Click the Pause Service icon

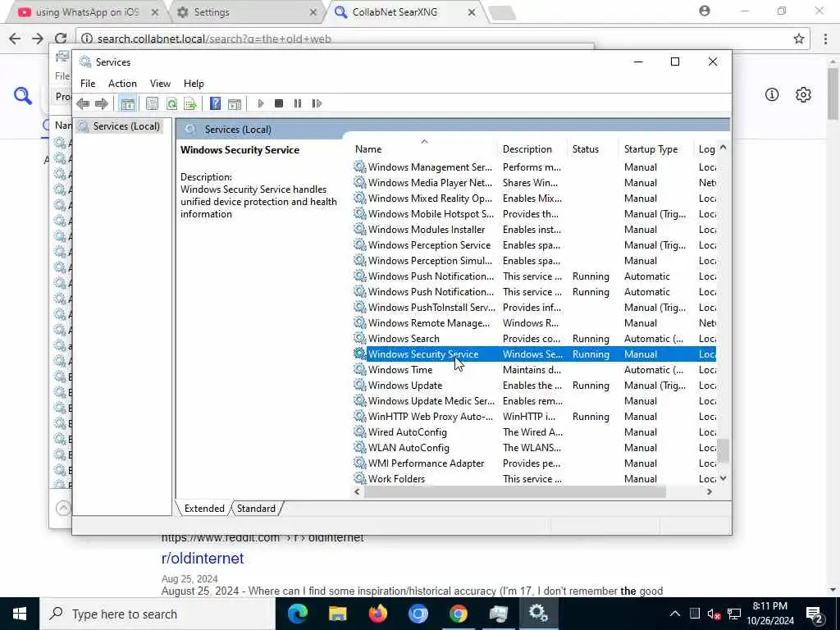[x=298, y=103]
